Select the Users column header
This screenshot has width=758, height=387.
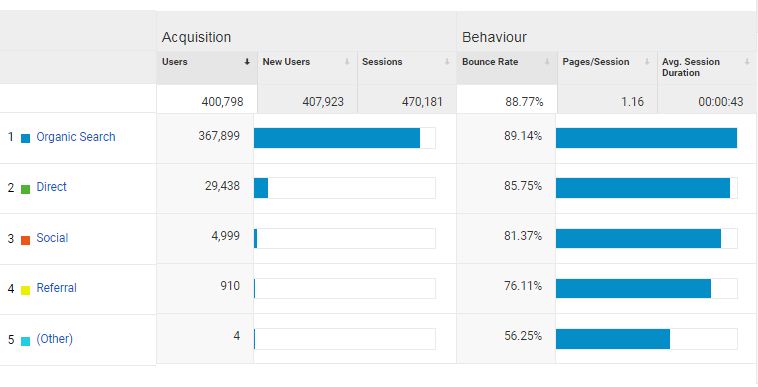[207, 68]
